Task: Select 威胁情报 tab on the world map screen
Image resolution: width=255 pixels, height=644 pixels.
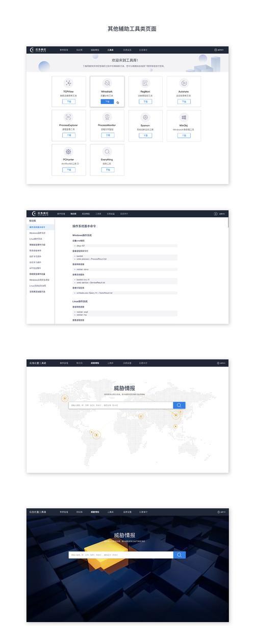Action: click(x=95, y=363)
